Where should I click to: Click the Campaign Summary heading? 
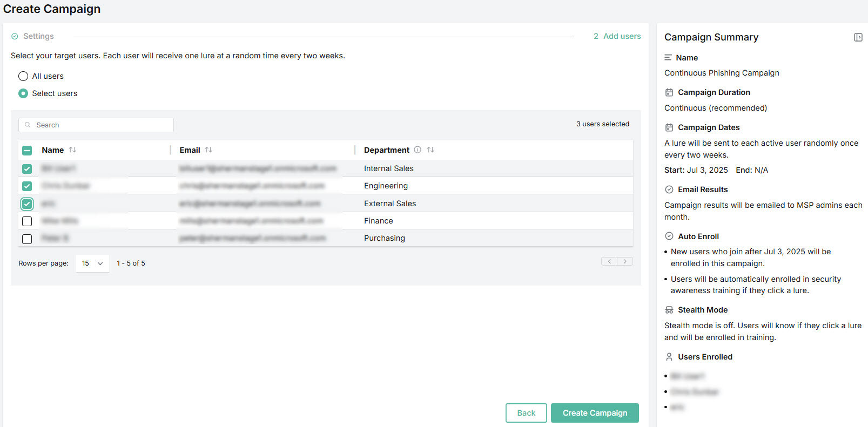(711, 37)
